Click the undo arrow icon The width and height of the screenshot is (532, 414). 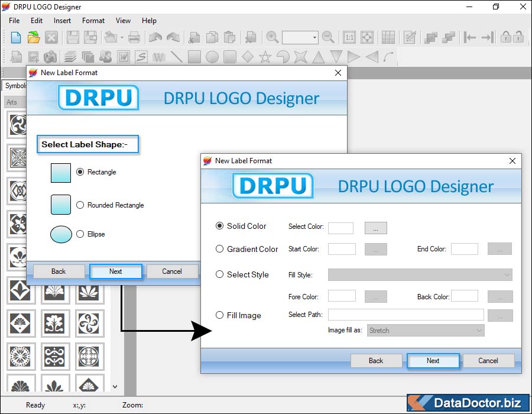(155, 37)
